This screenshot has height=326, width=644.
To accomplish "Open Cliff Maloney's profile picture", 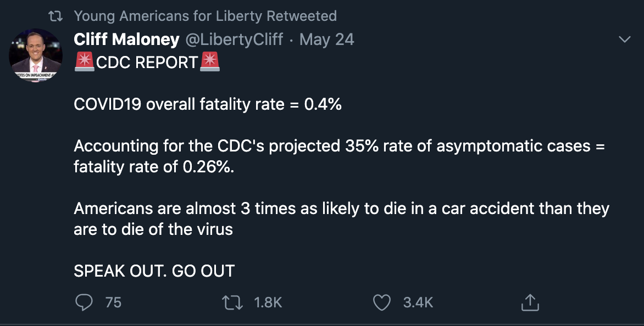I will pos(36,55).
